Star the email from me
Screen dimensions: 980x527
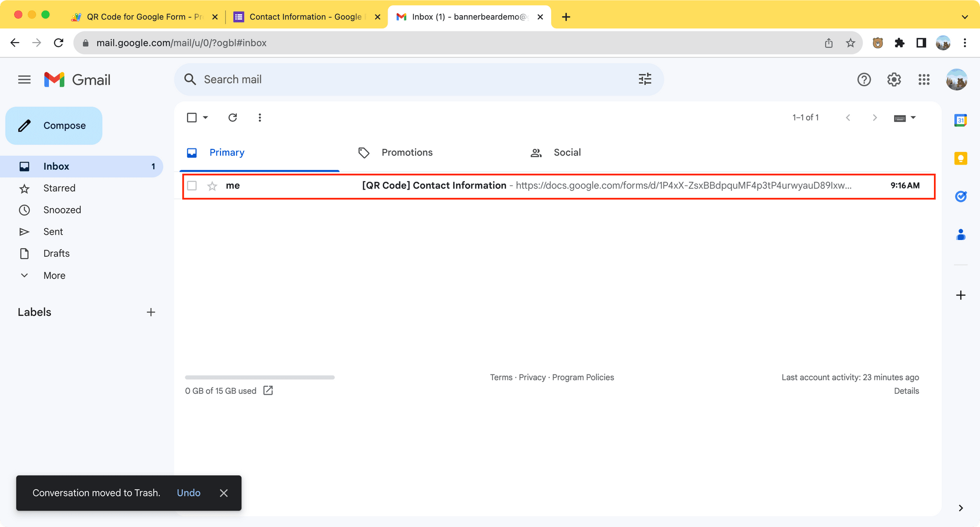coord(212,186)
